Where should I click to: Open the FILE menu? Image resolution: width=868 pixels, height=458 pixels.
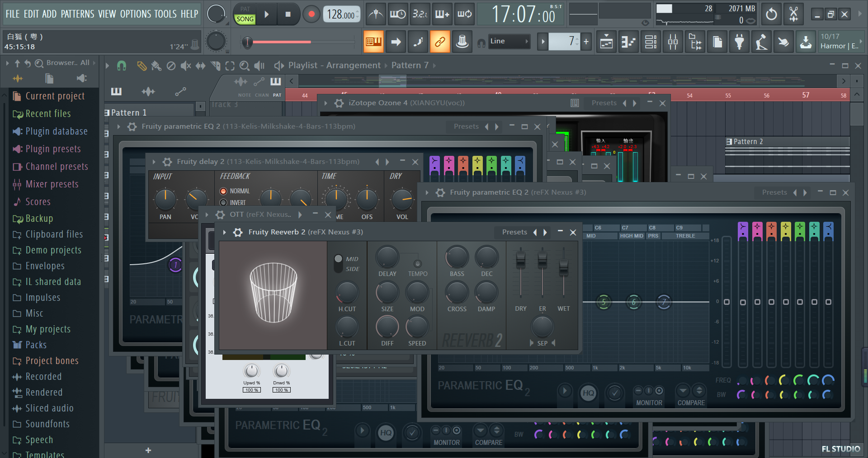(13, 14)
